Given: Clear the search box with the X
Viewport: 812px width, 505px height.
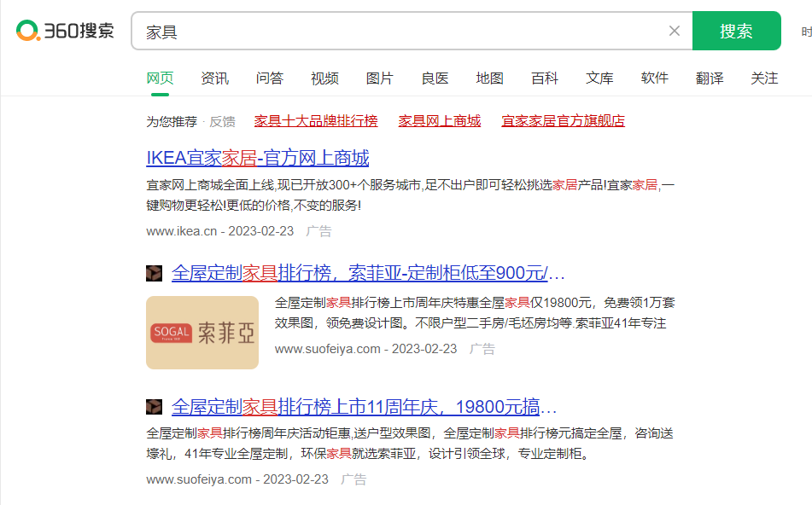Looking at the screenshot, I should (x=674, y=31).
